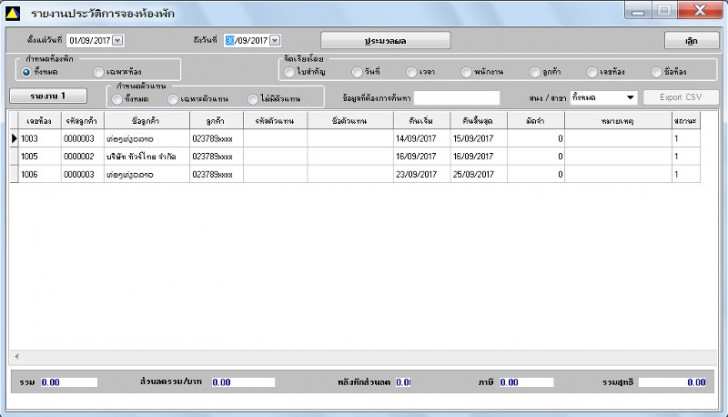728x417 pixels.
Task: Click the มัดจำ deposit column header
Action: click(x=536, y=121)
